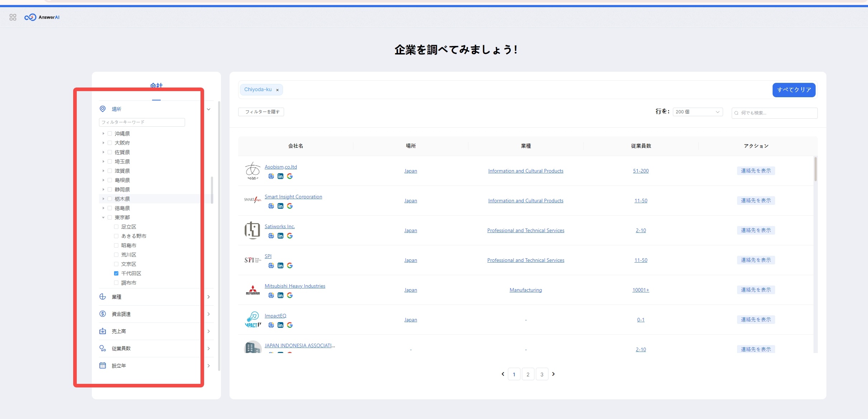The image size is (868, 419).
Task: Check the 静岡県 checkbox
Action: 110,189
